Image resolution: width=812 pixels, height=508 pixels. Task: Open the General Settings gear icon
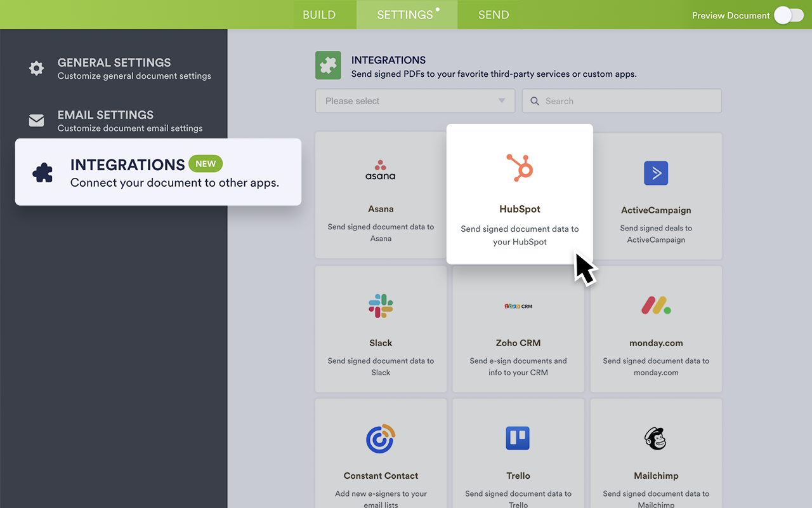[36, 68]
